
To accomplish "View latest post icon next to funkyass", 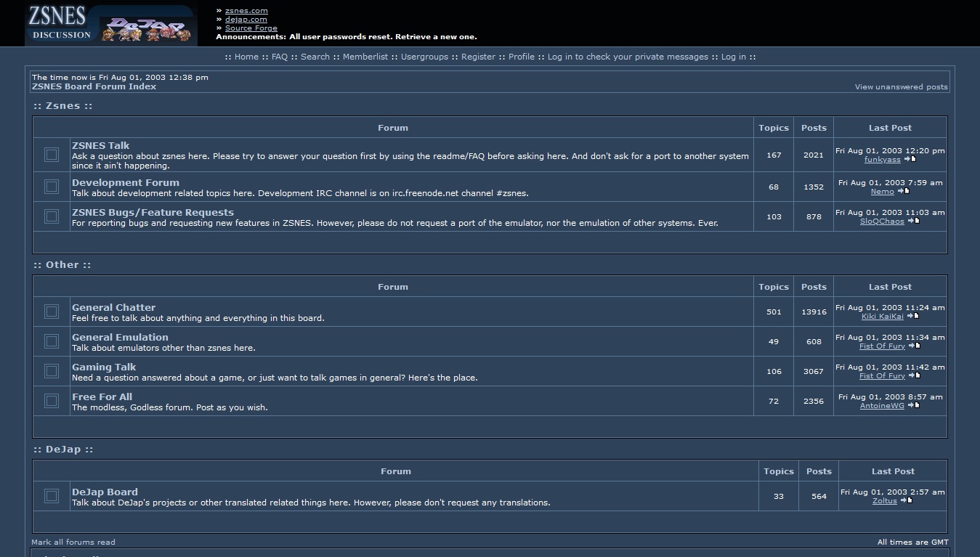I will pyautogui.click(x=910, y=159).
